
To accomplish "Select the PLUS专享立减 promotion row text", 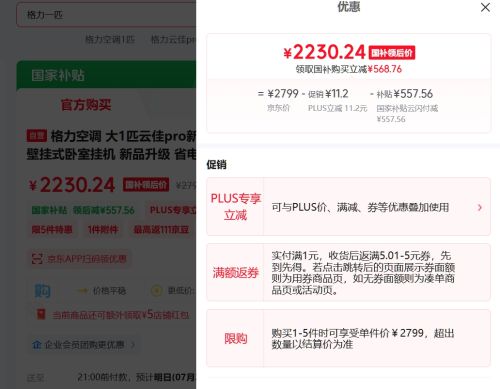I will (360, 207).
